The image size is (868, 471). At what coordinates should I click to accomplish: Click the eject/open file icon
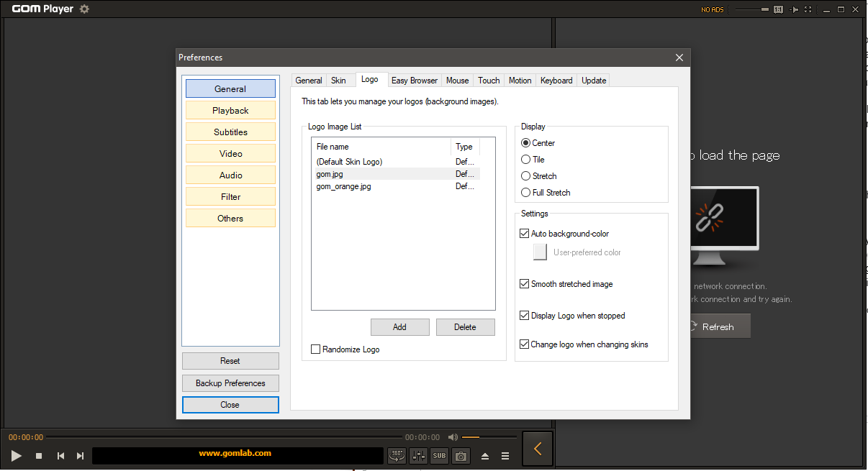point(485,456)
